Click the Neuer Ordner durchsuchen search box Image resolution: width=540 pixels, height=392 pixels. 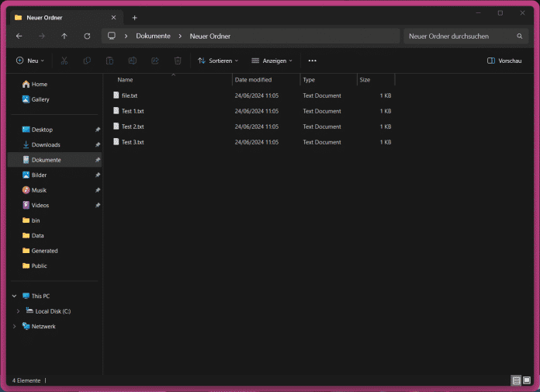[460, 36]
